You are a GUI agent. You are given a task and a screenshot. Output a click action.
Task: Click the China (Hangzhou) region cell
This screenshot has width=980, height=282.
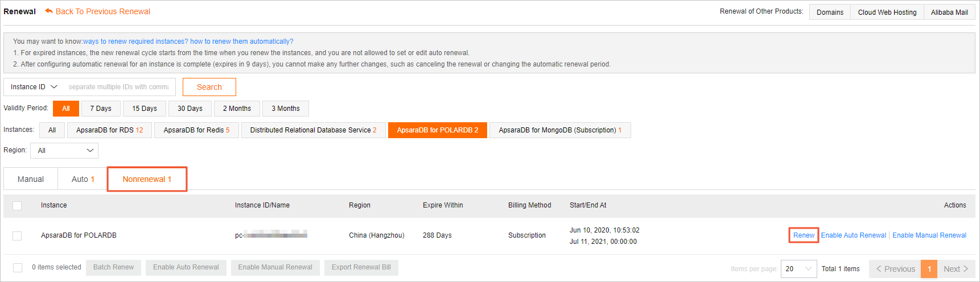[x=377, y=235]
